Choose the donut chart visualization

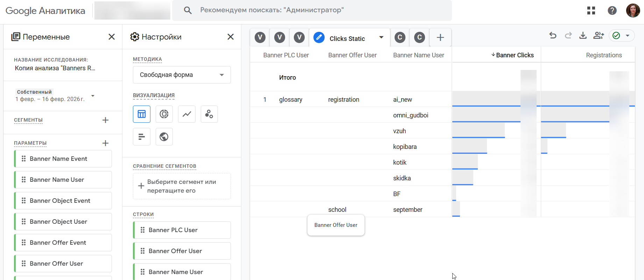point(164,114)
